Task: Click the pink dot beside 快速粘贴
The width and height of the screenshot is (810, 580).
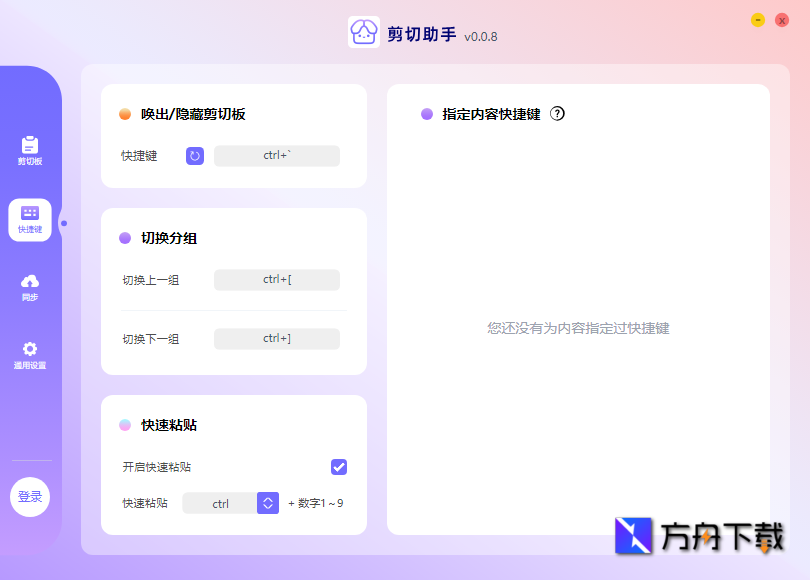Action: pos(124,425)
